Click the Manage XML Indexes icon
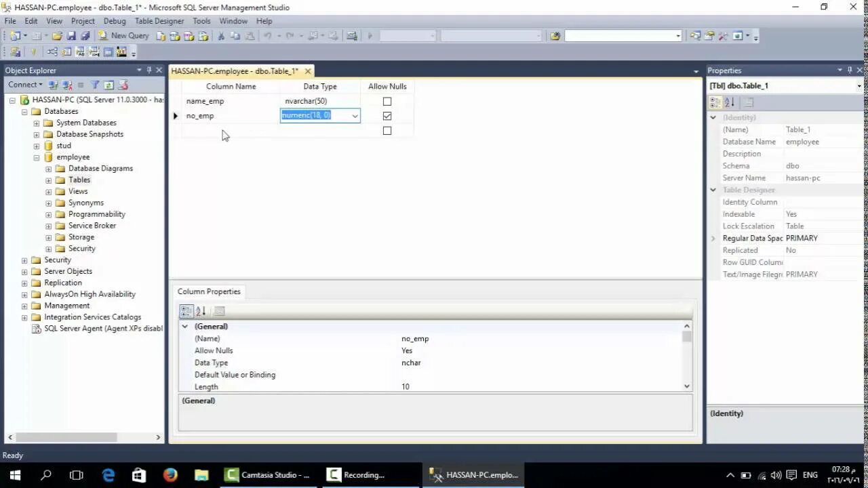The width and height of the screenshot is (868, 488). click(x=94, y=52)
